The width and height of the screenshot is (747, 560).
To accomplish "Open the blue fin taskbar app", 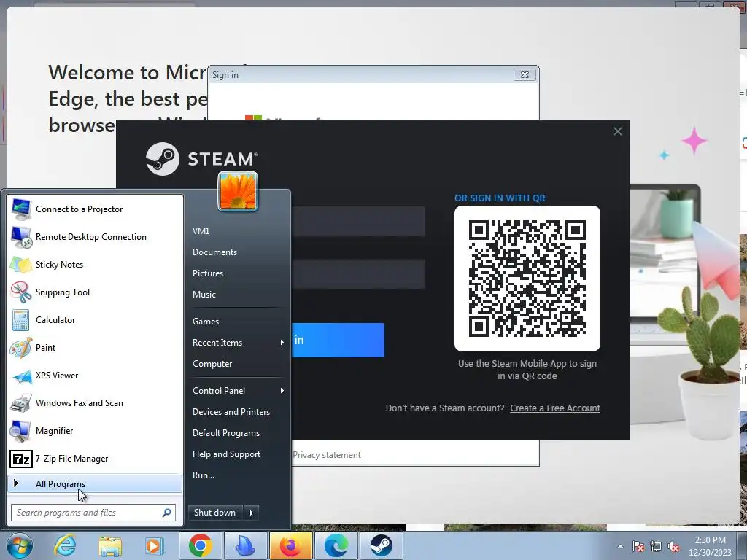I will 245,545.
